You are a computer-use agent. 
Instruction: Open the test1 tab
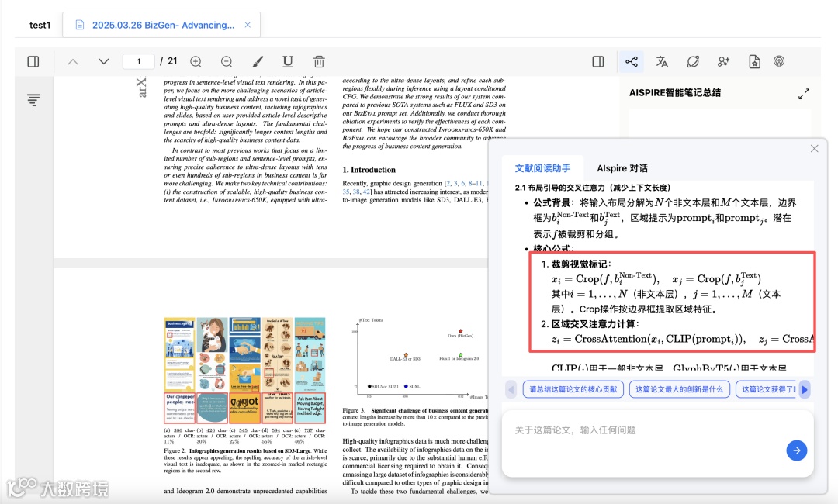coord(40,25)
